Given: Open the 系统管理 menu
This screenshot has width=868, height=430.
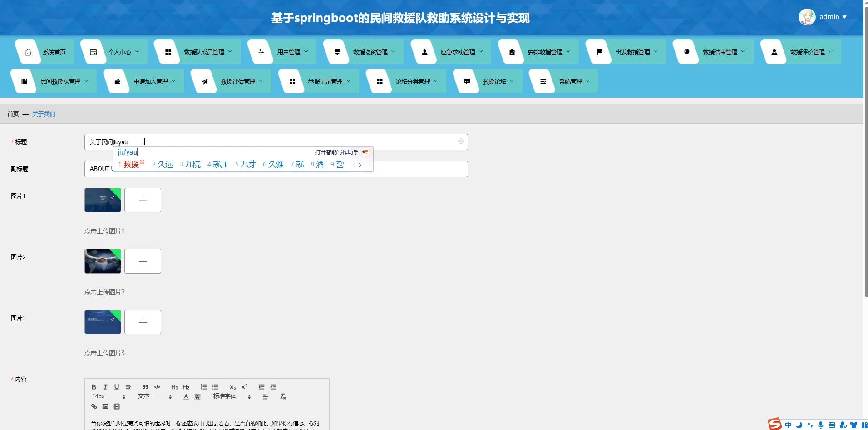Looking at the screenshot, I should (x=563, y=81).
